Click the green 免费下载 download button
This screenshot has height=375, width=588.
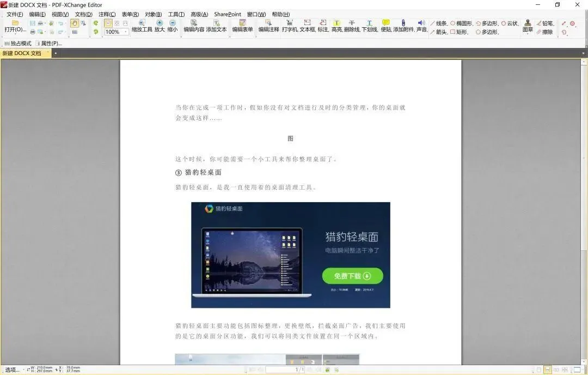click(352, 276)
